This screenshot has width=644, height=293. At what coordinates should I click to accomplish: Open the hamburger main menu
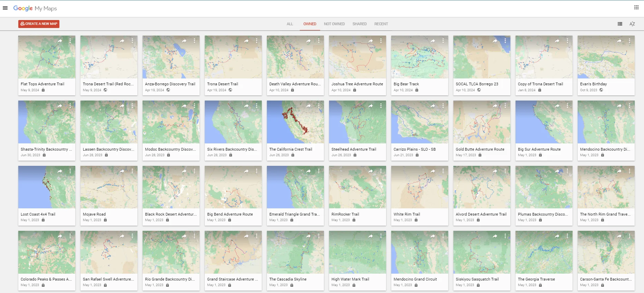pos(5,8)
